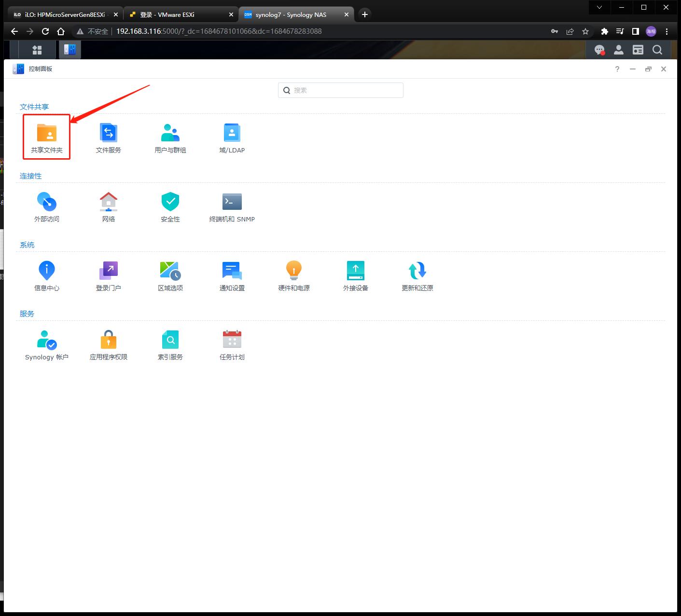Show DSM notifications chat bubble icon
Image resolution: width=681 pixels, height=616 pixels.
(x=599, y=50)
